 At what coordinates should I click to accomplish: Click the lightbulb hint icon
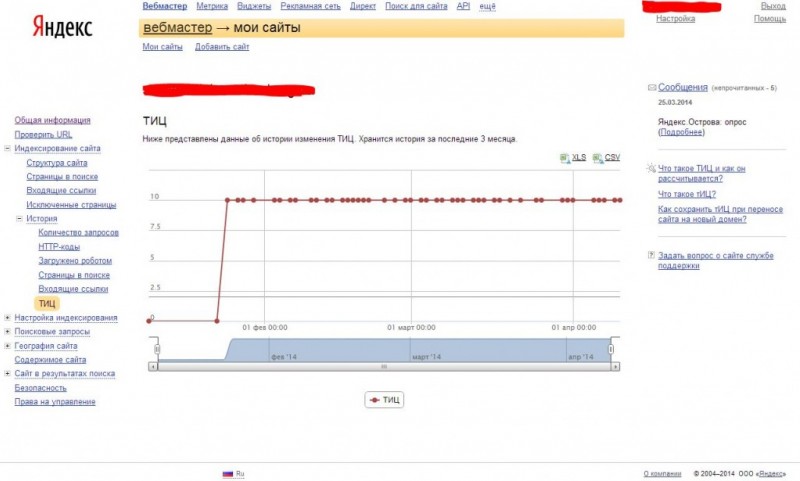651,168
